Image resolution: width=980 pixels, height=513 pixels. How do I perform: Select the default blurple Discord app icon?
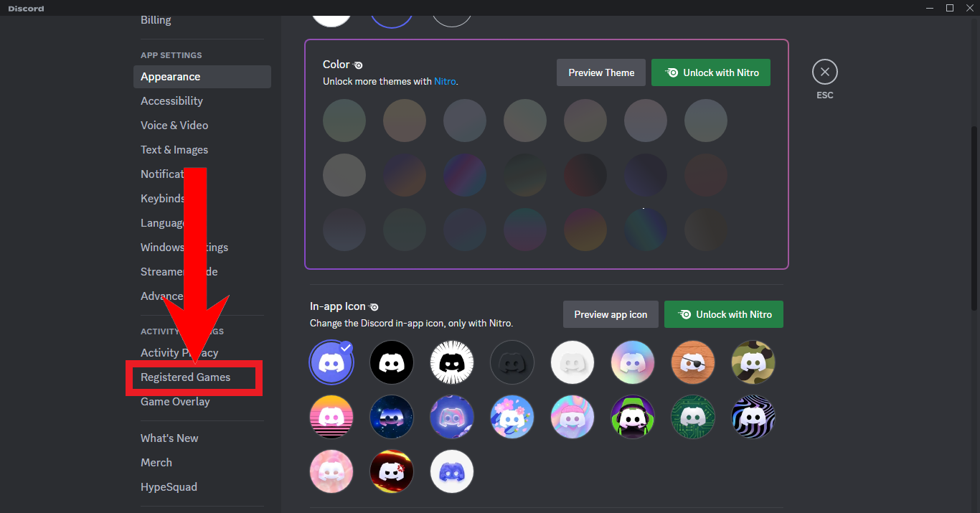pos(331,362)
